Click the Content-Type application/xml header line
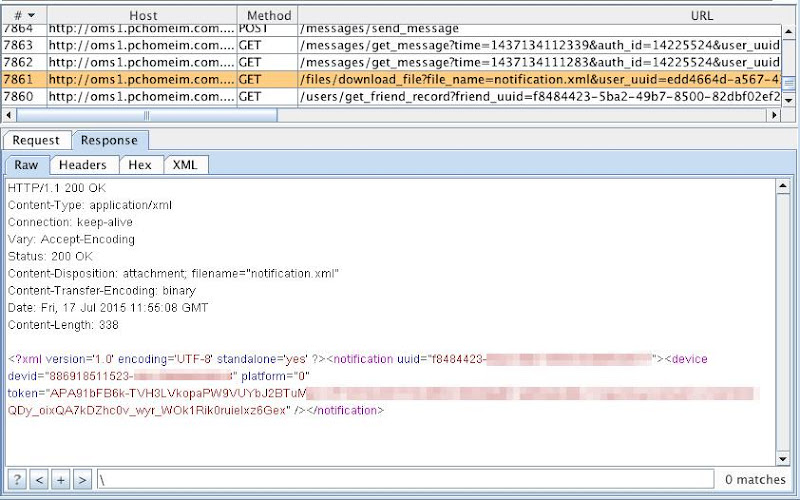Image resolution: width=800 pixels, height=500 pixels. [90, 205]
